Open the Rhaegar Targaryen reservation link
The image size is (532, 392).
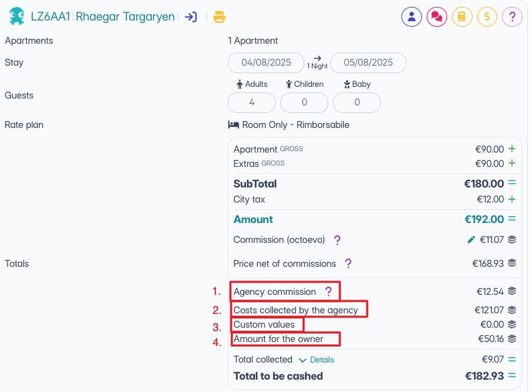point(125,16)
